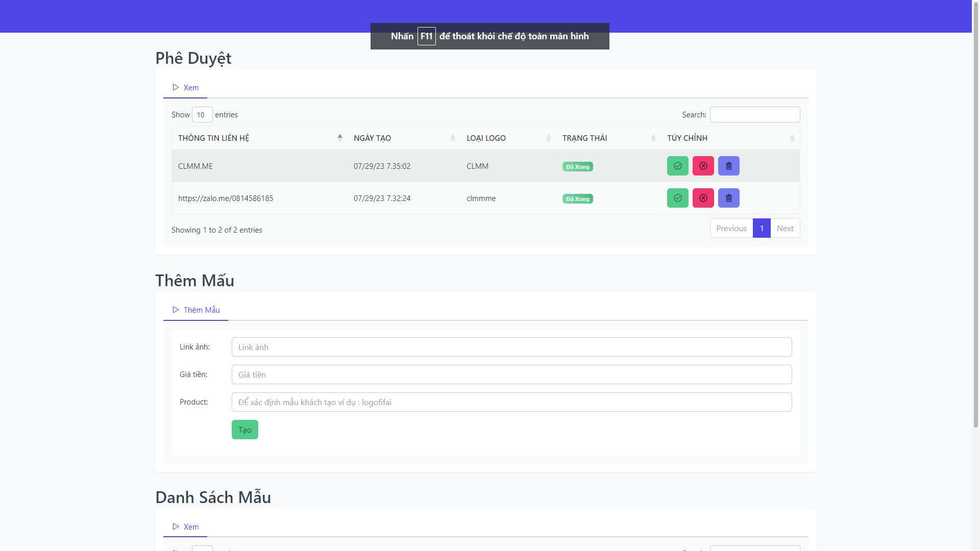Image resolution: width=980 pixels, height=551 pixels.
Task: Go to Next page of entries
Action: point(785,229)
